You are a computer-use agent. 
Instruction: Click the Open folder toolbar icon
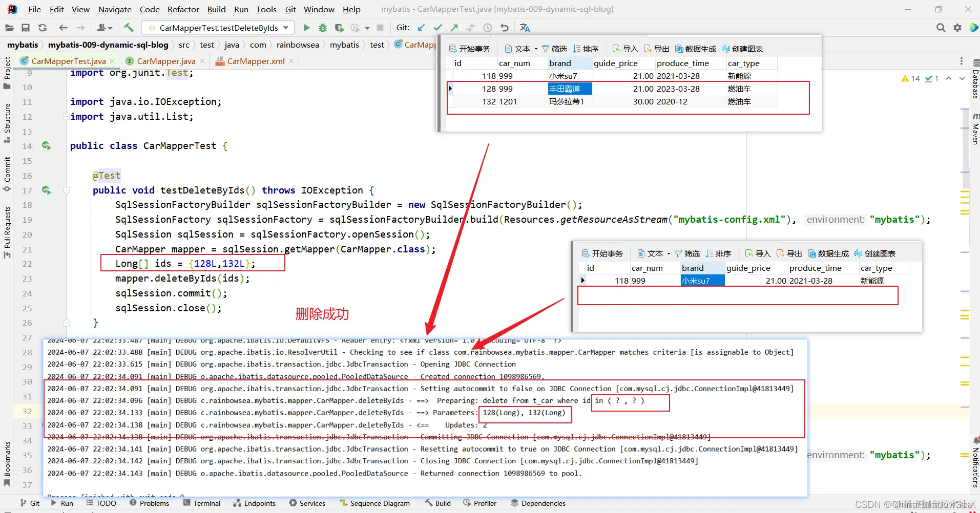coord(9,28)
